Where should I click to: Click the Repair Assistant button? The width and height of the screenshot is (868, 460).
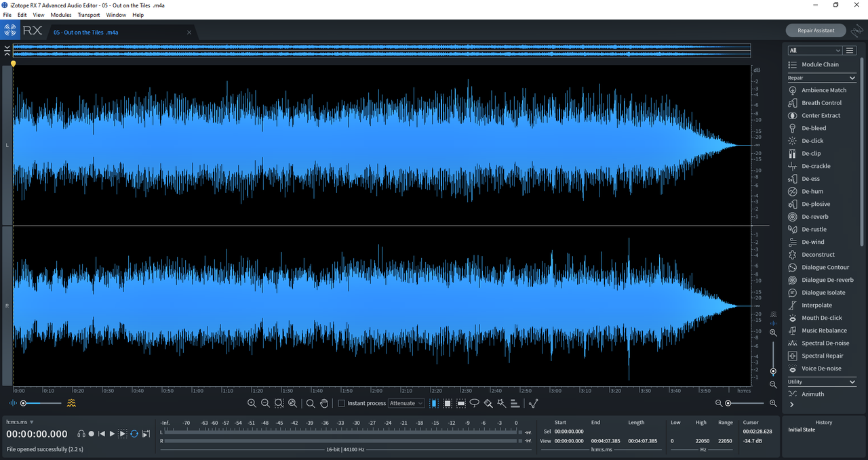[x=816, y=30]
